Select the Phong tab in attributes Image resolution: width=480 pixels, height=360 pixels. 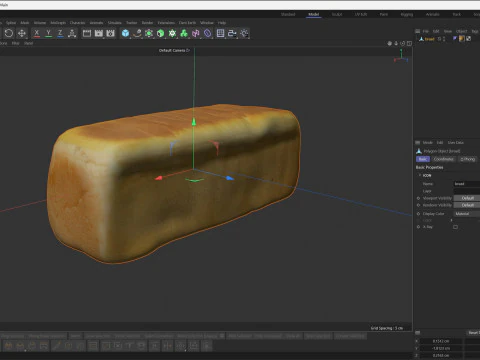coord(467,159)
